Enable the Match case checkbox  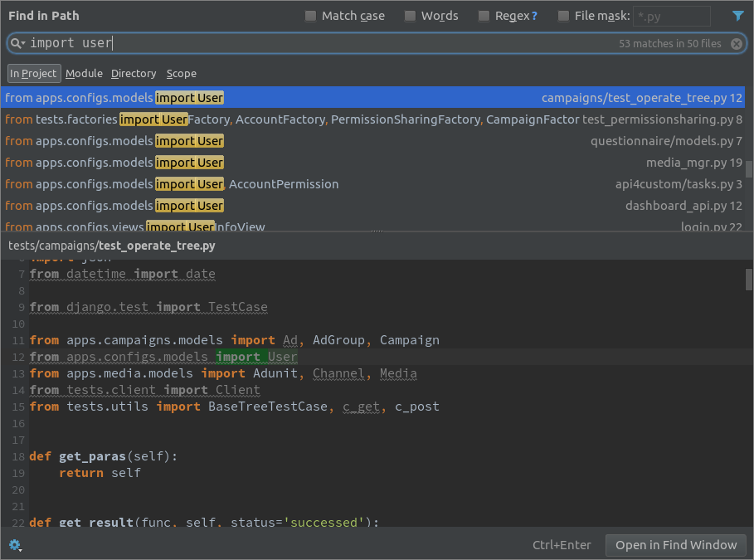pos(311,16)
